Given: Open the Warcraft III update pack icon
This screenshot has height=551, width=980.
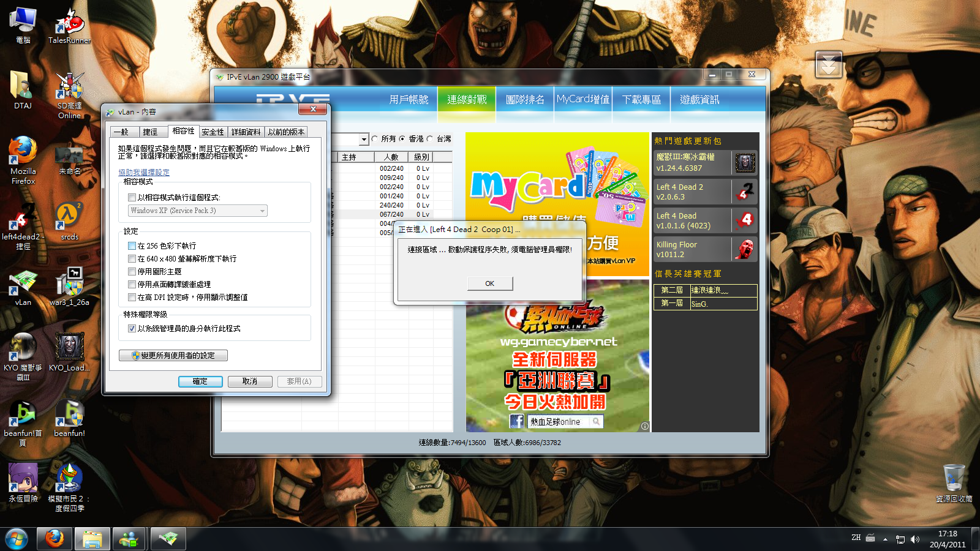Looking at the screenshot, I should click(745, 163).
